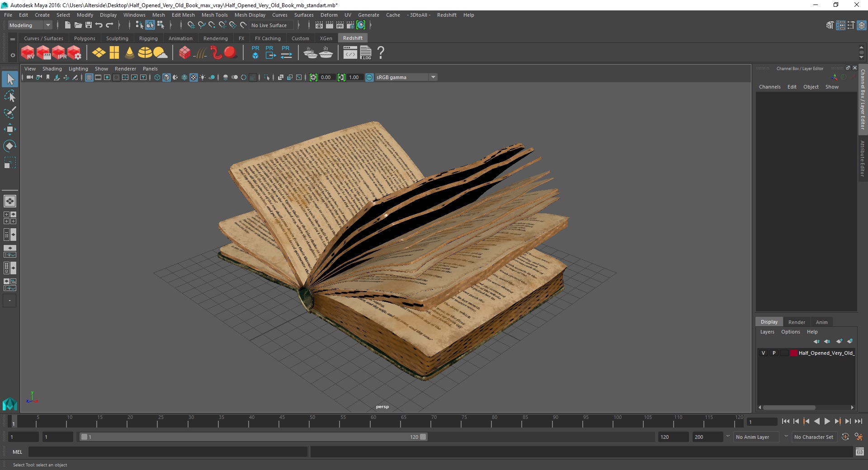Click the Save scene icon
This screenshot has width=868, height=470.
click(89, 25)
